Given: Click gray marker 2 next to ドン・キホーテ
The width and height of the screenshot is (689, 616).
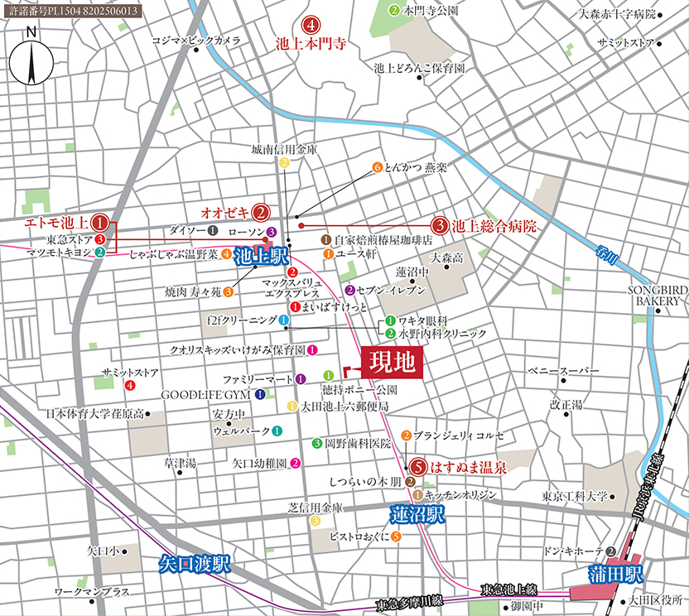Looking at the screenshot, I should click(610, 551).
